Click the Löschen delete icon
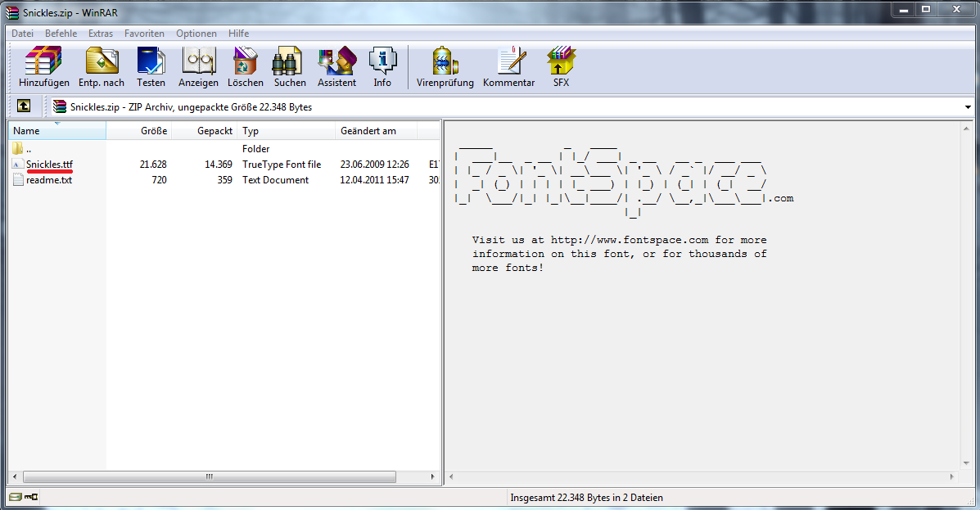The width and height of the screenshot is (980, 510). click(245, 67)
